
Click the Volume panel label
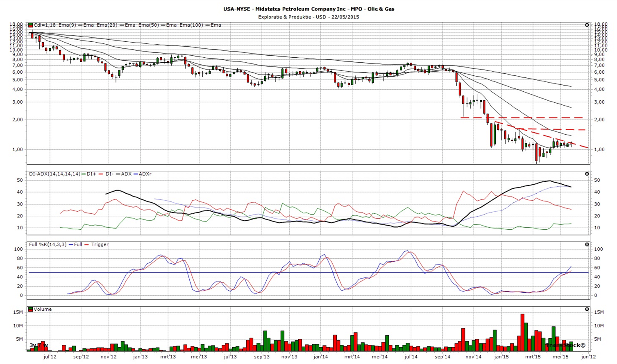point(43,310)
